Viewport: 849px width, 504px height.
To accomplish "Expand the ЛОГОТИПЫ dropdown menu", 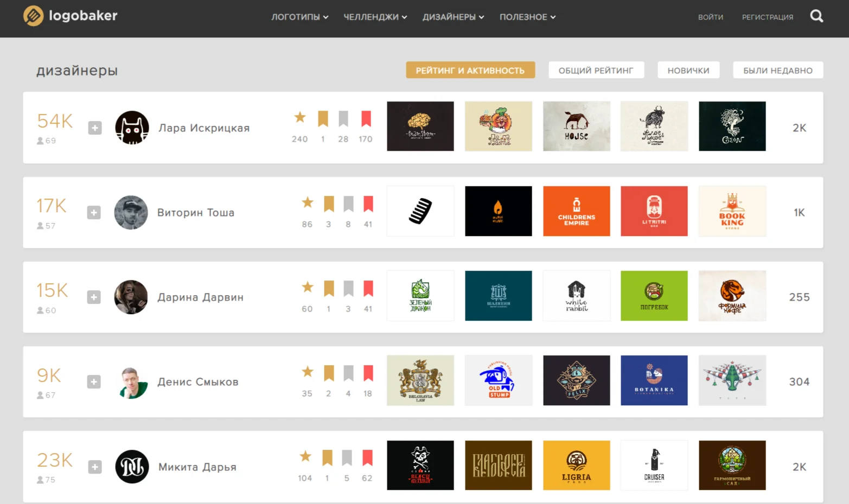I will [x=300, y=17].
